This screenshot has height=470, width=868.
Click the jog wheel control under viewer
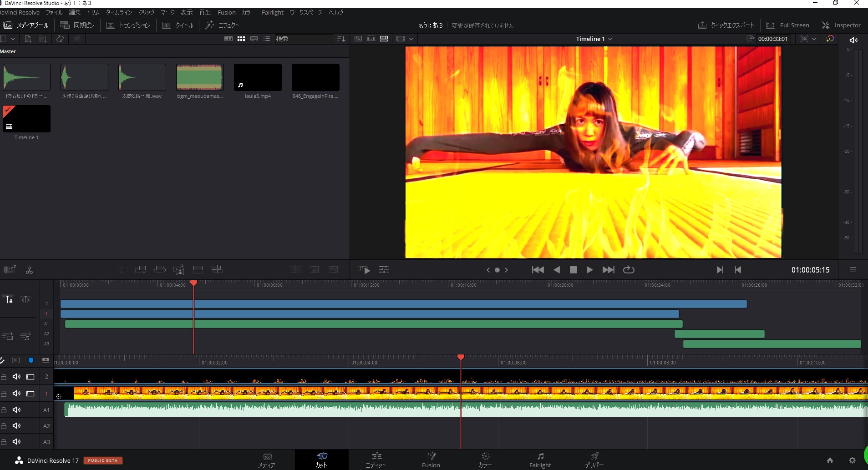coord(497,270)
